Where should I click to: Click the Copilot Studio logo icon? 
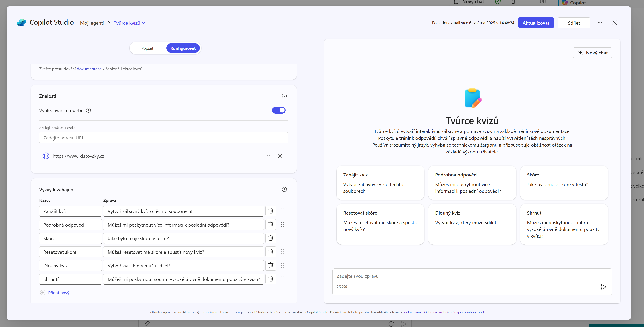click(x=22, y=23)
